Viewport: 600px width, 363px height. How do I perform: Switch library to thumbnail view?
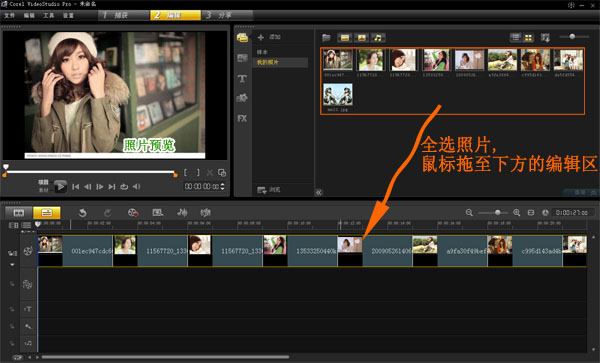click(x=528, y=37)
